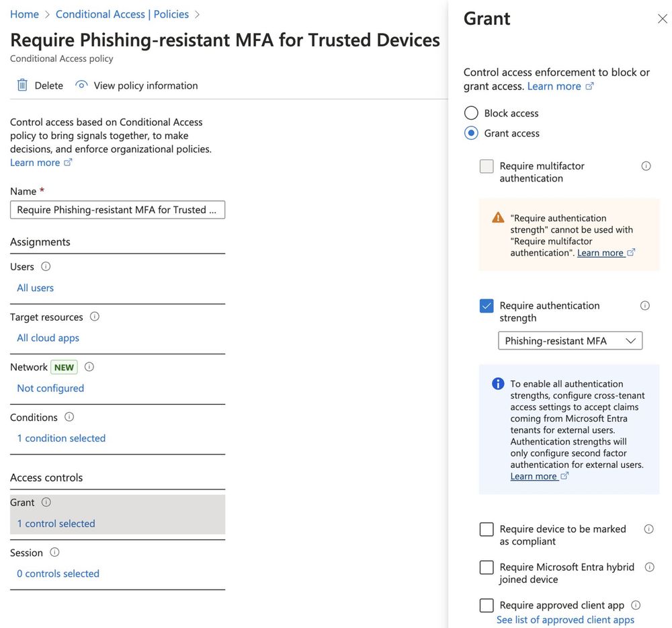
Task: Click info icon for Require multifactor authentication
Action: (646, 166)
